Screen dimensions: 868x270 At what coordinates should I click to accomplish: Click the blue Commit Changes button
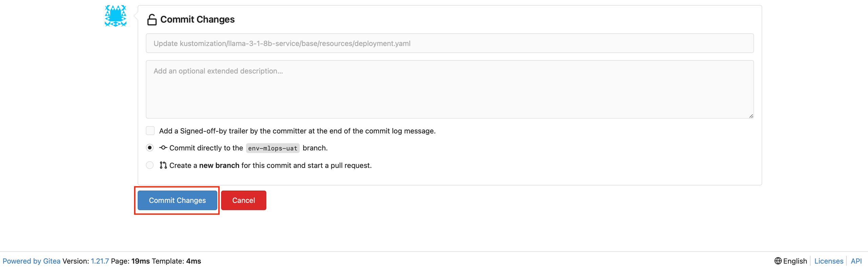[177, 200]
